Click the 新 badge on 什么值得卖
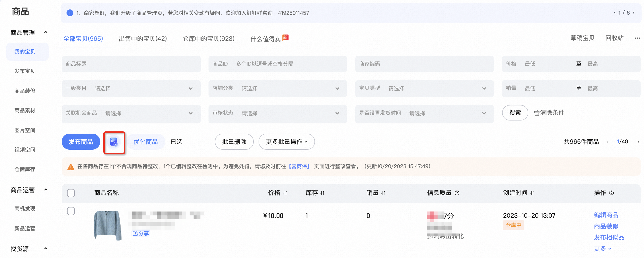 pos(286,37)
